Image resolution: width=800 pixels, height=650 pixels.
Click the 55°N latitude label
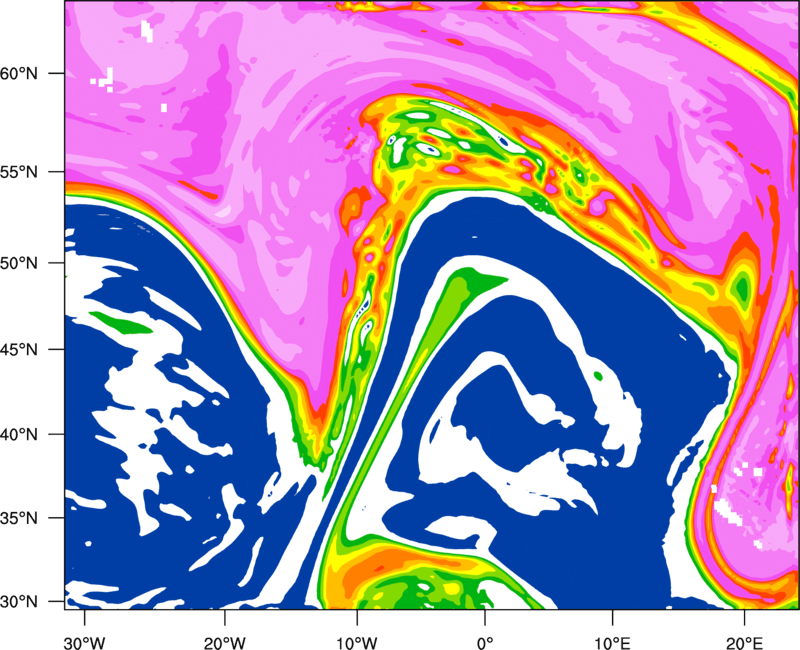[19, 172]
